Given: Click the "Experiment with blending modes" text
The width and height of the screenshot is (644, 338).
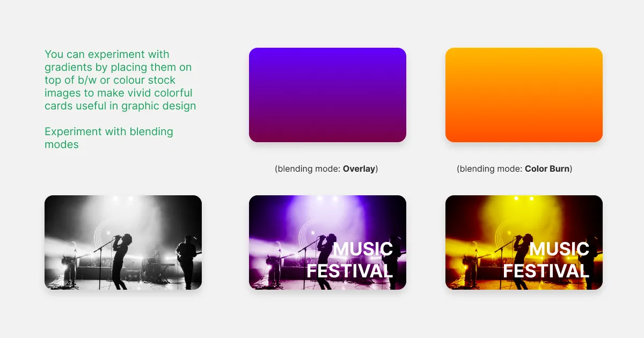Looking at the screenshot, I should [x=108, y=138].
